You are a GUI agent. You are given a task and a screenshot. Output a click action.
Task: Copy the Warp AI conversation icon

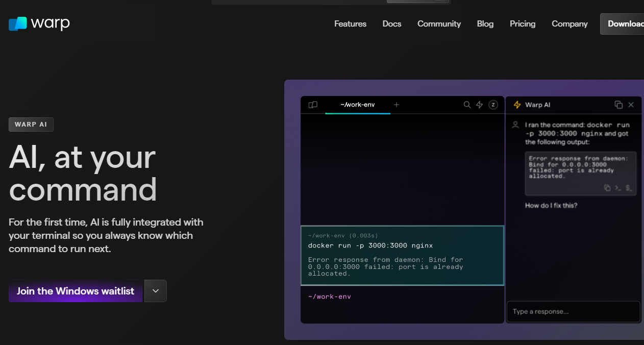tap(618, 105)
